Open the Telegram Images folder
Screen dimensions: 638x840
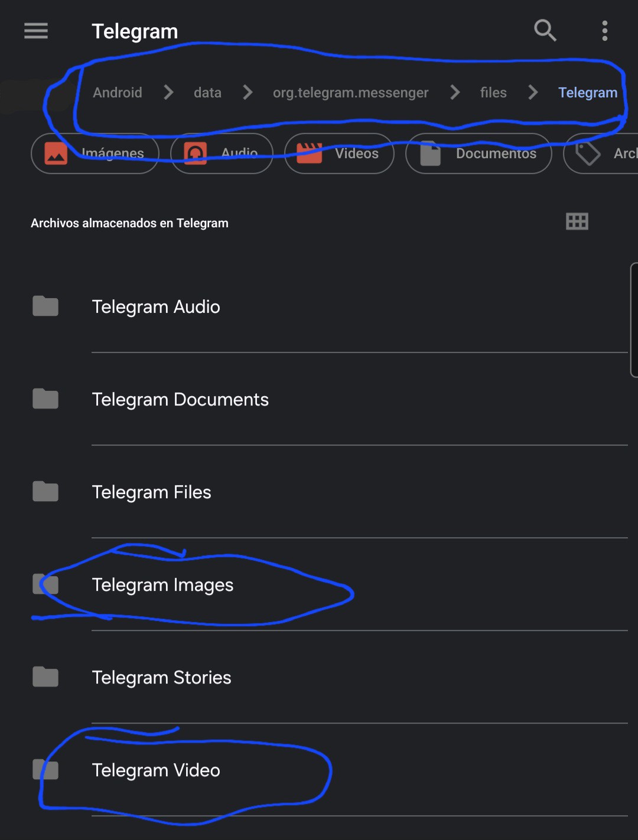(162, 585)
